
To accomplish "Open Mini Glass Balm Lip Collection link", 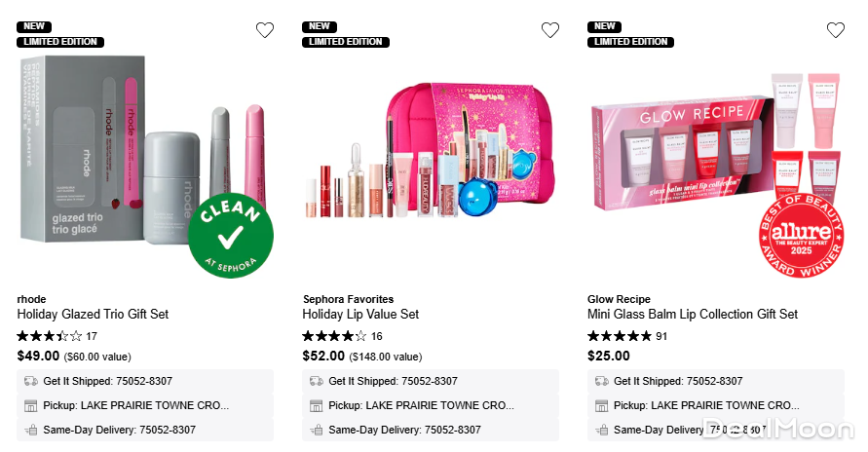I will [692, 315].
